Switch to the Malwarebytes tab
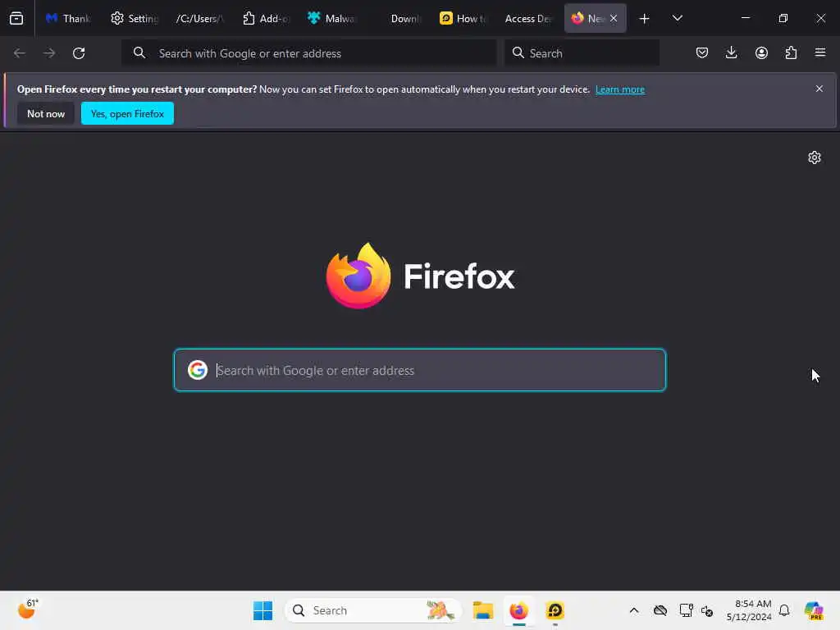The width and height of the screenshot is (840, 630). point(331,18)
